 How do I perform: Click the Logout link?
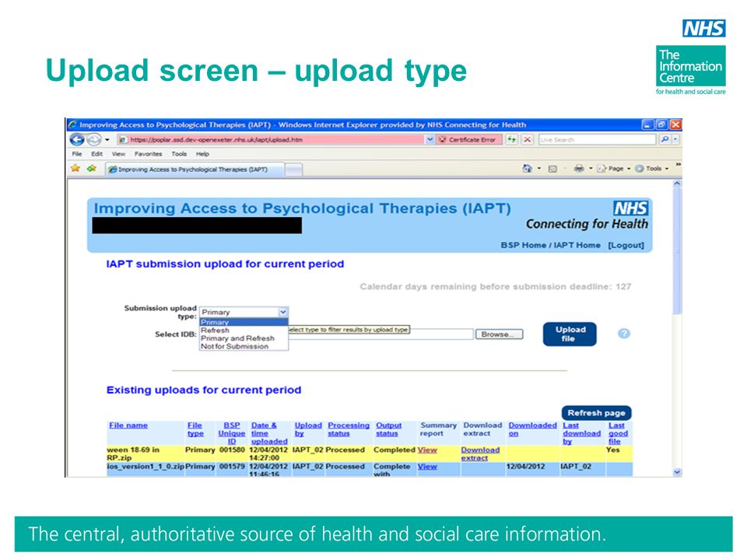[x=626, y=245]
